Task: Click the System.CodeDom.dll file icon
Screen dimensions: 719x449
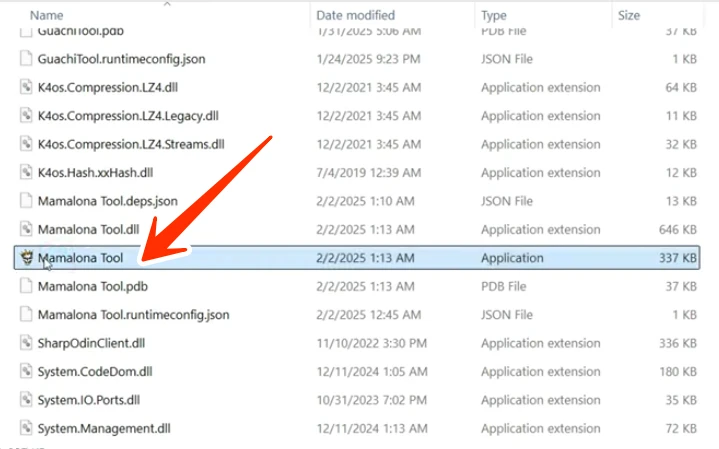Action: 26,371
